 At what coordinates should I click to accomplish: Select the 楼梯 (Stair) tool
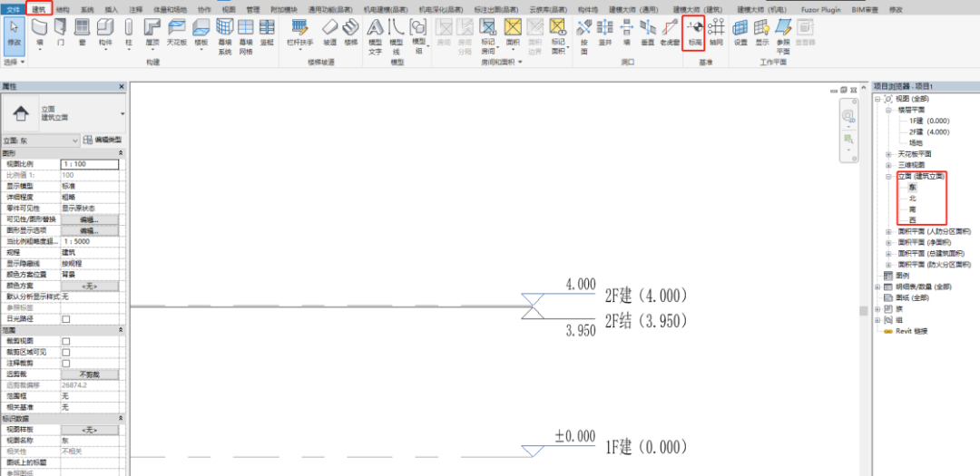point(350,33)
